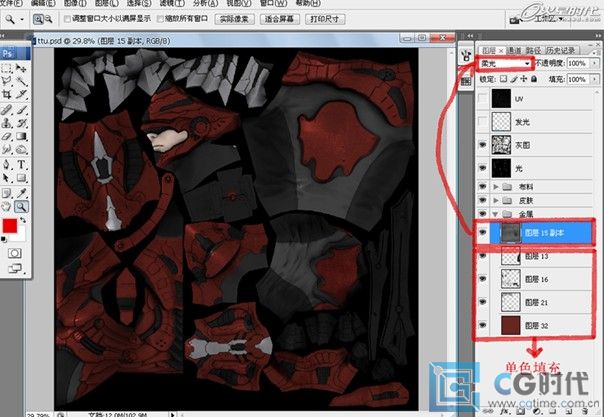This screenshot has width=604, height=417.
Task: Hide 图层 16 layer
Action: pyautogui.click(x=482, y=279)
